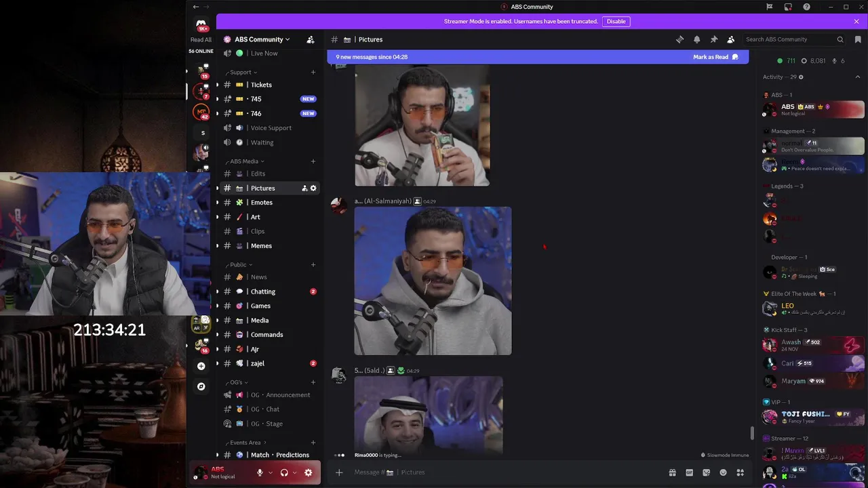Viewport: 868px width, 488px height.
Task: Open the grey hoodie picture posted by Al-Salmaniyah
Action: [433, 281]
